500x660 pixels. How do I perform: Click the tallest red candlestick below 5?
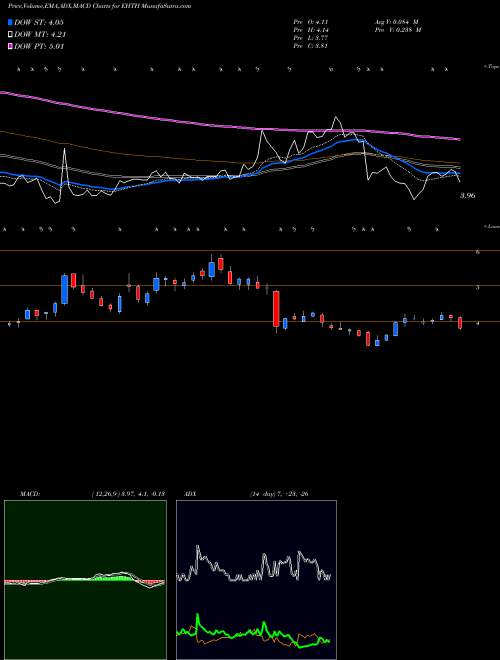click(276, 309)
